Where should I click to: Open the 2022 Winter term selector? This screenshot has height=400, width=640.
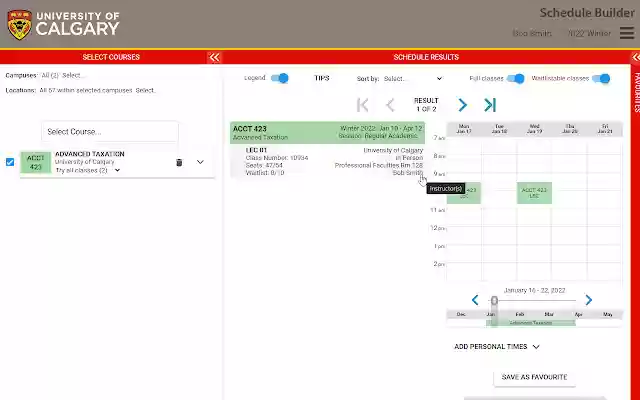pos(589,33)
